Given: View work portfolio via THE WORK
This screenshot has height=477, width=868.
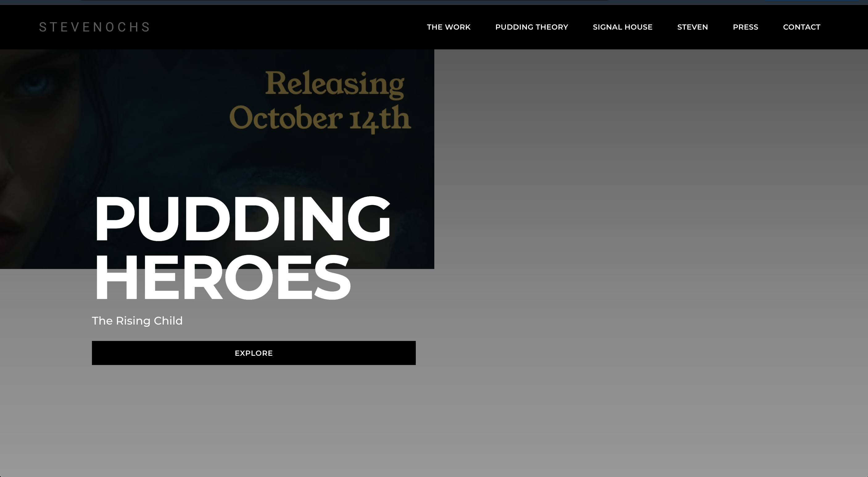Looking at the screenshot, I should [448, 27].
